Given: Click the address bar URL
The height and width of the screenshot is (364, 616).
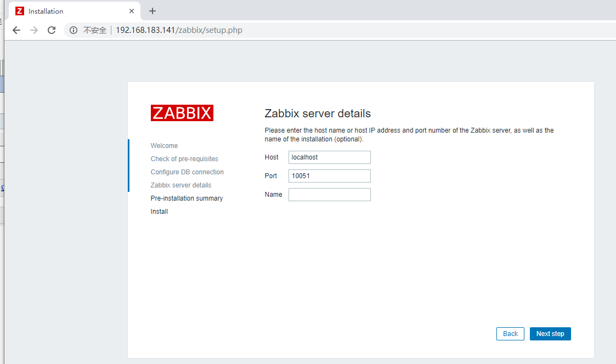Looking at the screenshot, I should [x=179, y=30].
